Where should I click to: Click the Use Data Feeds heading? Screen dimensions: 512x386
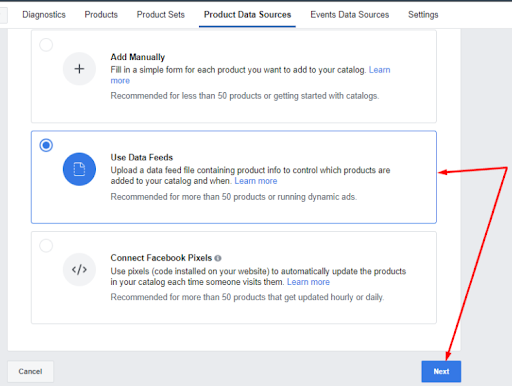142,157
